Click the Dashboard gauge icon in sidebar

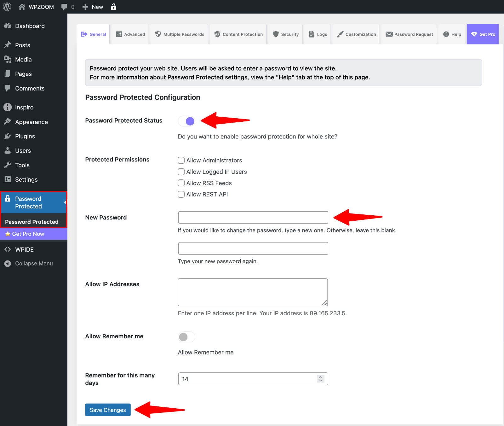tap(8, 26)
